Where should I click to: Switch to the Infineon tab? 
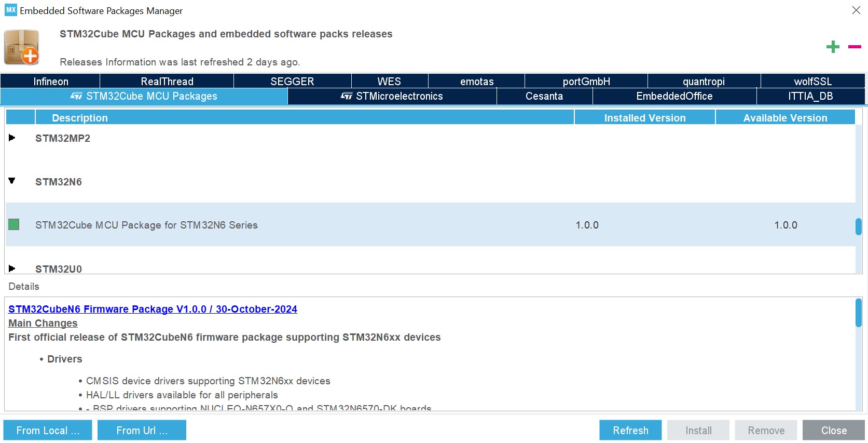(x=50, y=81)
